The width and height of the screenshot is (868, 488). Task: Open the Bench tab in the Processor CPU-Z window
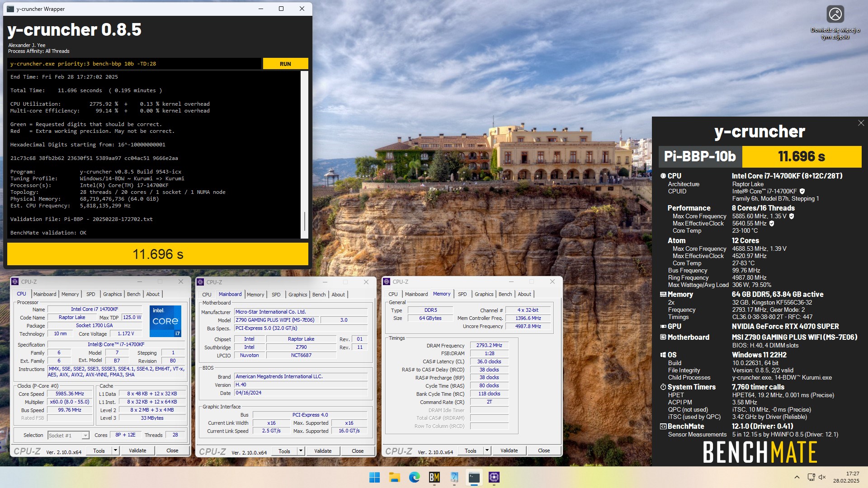(133, 294)
